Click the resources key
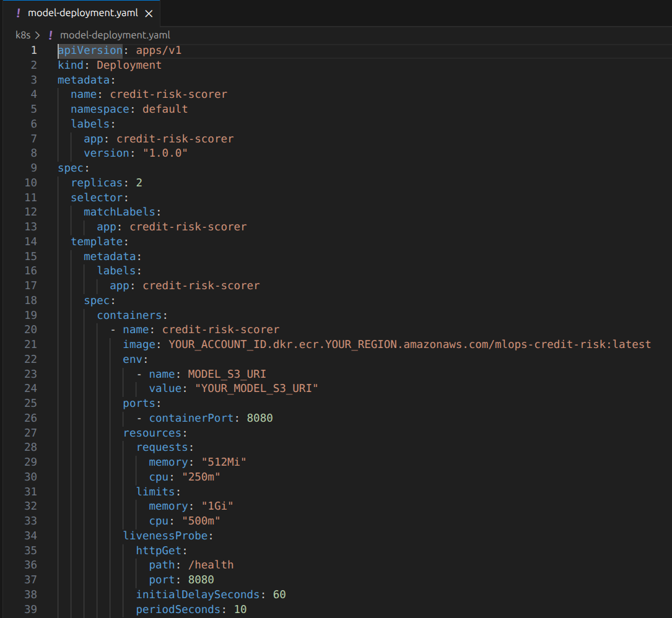This screenshot has width=672, height=618. tap(152, 433)
